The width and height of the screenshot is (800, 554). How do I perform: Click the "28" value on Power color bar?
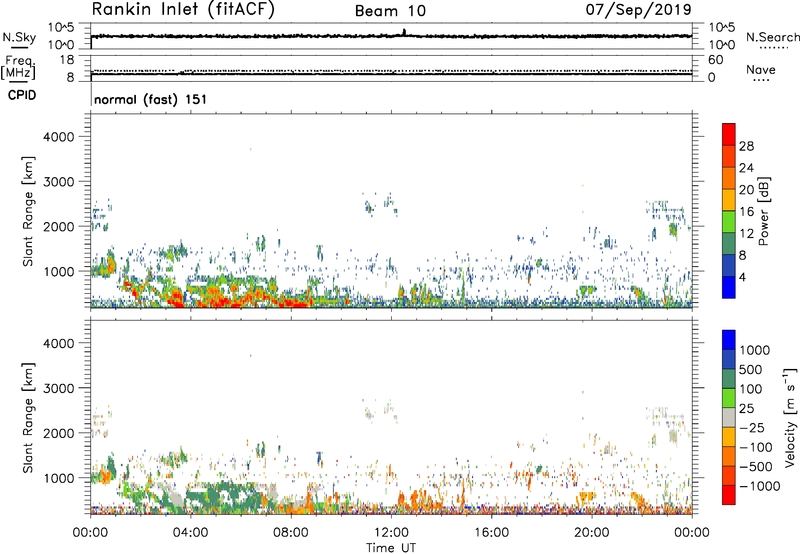[x=746, y=146]
